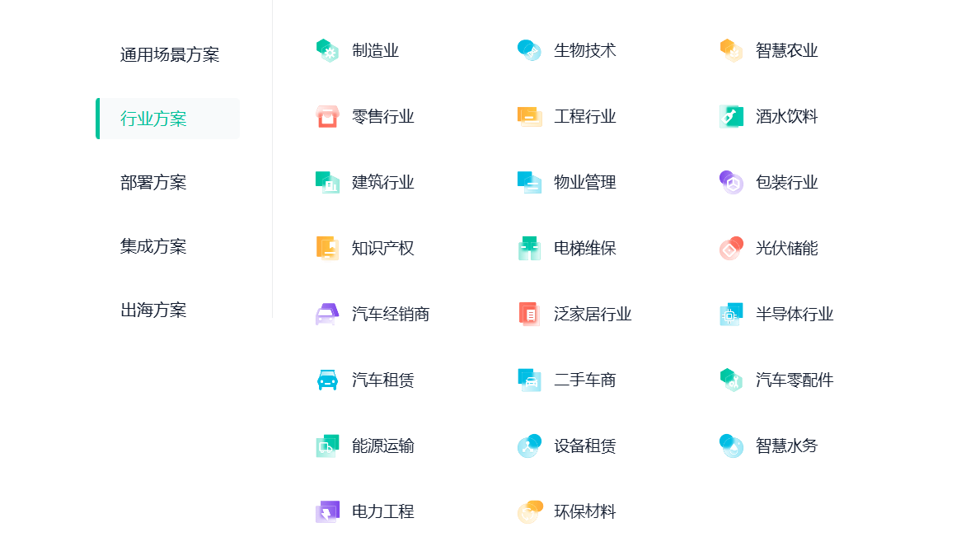Click the 工程行业 orange icon
961x560 pixels.
click(x=529, y=116)
